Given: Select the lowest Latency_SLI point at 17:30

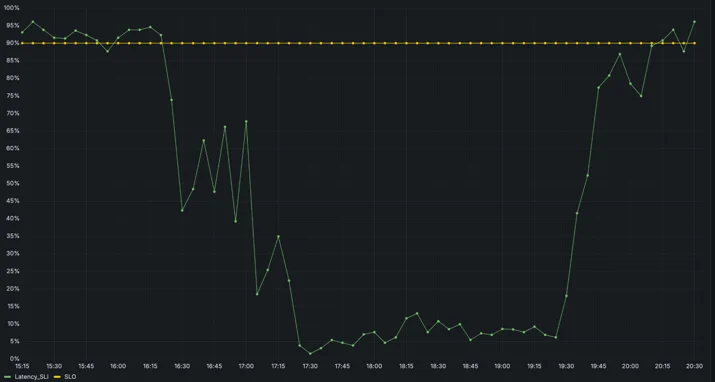Looking at the screenshot, I should pyautogui.click(x=310, y=353).
